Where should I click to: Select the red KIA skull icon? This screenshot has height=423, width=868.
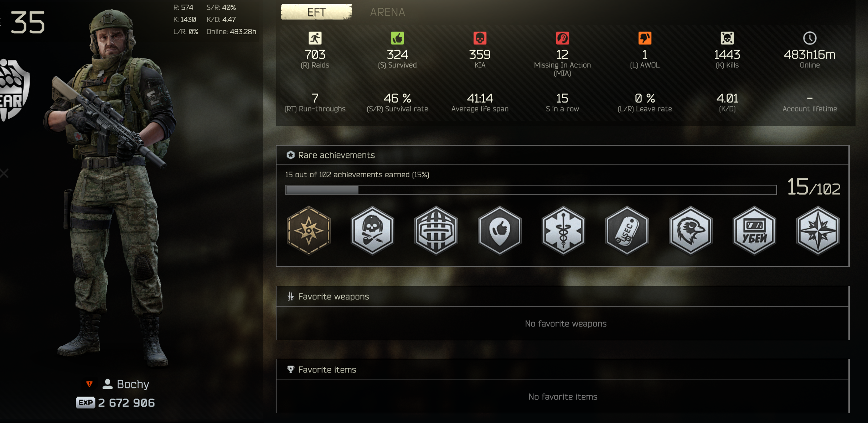pos(480,38)
